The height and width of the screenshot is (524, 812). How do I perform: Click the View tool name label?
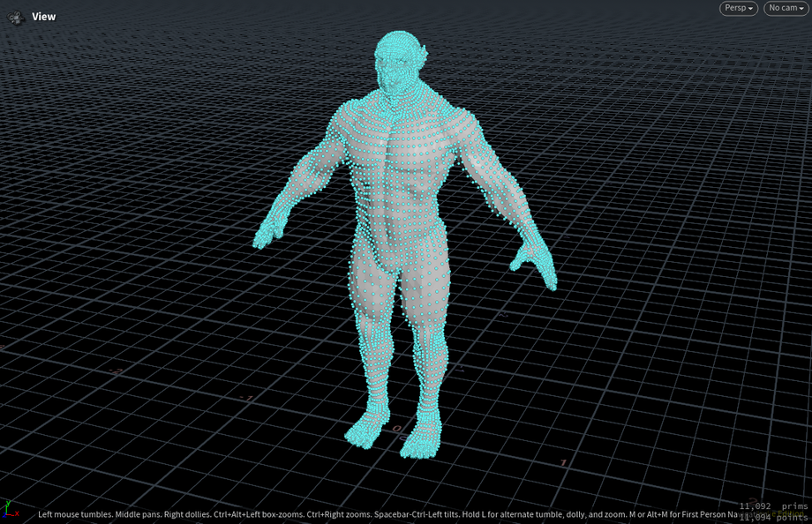tap(44, 16)
